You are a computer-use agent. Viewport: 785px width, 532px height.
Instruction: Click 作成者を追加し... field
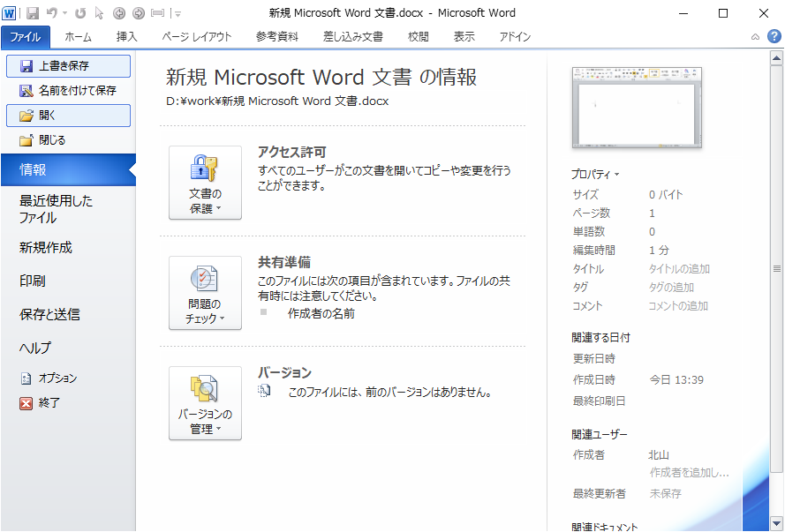click(x=690, y=473)
